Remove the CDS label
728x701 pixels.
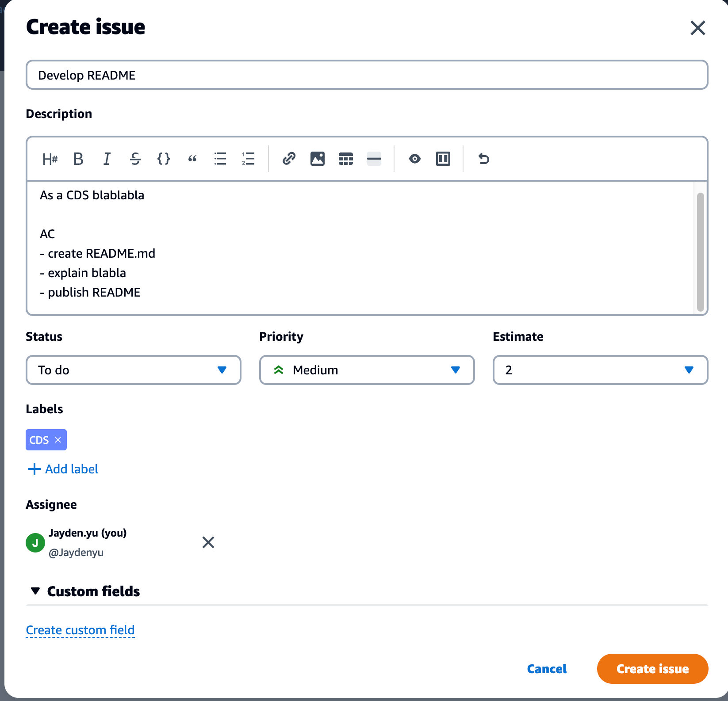(x=58, y=440)
